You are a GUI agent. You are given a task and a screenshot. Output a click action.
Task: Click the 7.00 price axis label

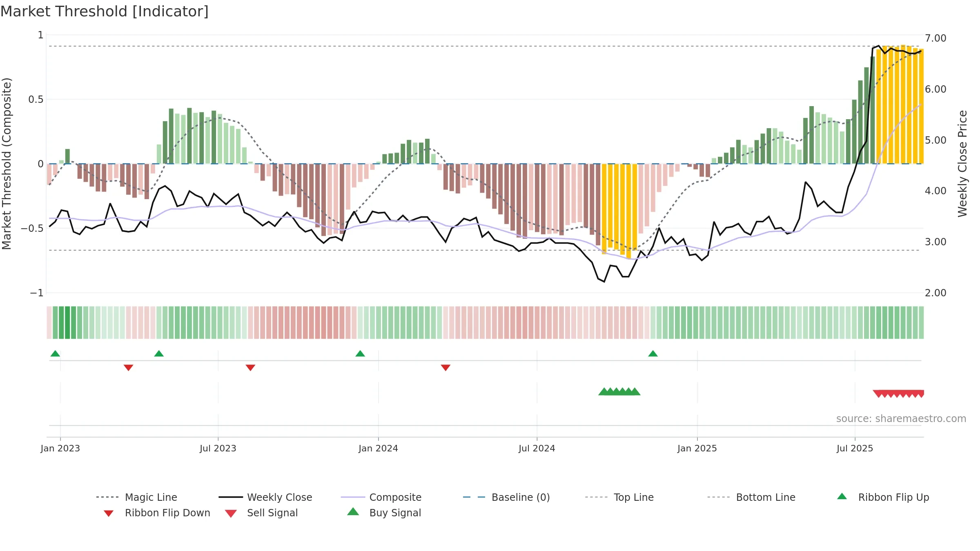click(x=935, y=38)
